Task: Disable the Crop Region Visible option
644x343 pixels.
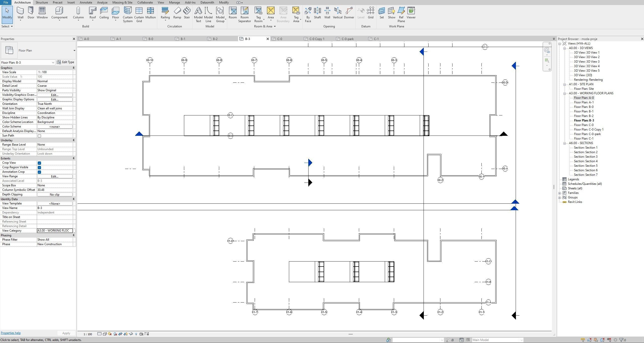Action: click(x=39, y=167)
